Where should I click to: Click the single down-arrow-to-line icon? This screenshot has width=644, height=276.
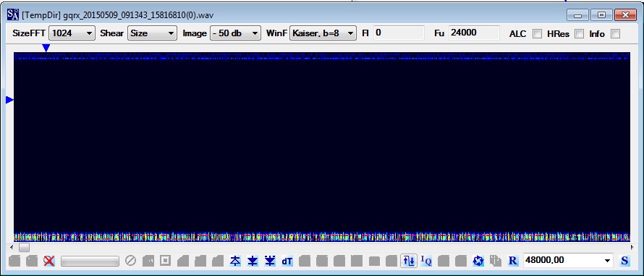[x=253, y=261]
